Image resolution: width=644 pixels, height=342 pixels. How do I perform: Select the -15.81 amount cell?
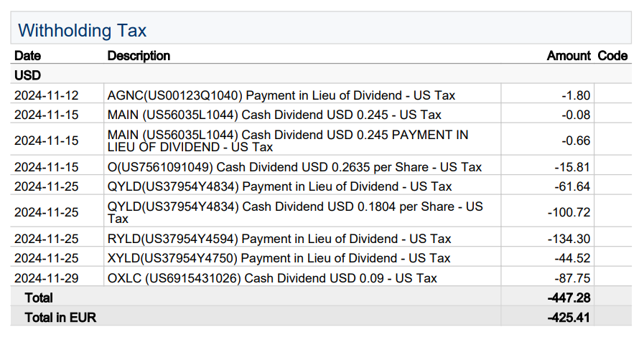[572, 167]
